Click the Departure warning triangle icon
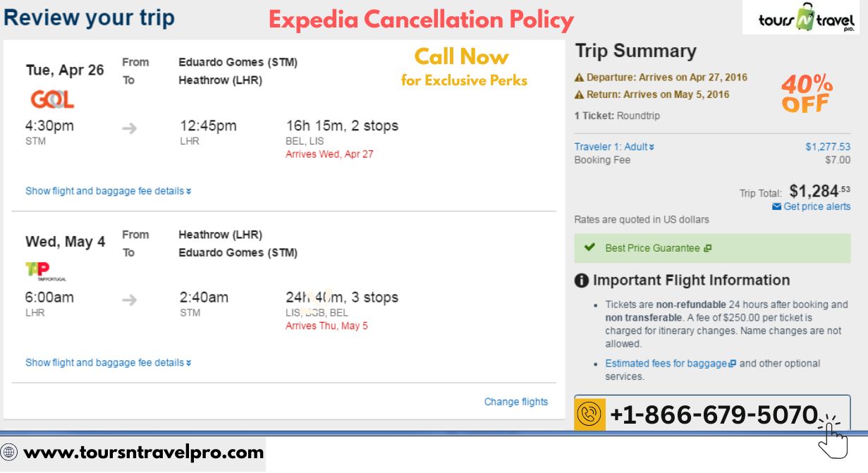Screen dimensions: 868x473 [x=579, y=78]
